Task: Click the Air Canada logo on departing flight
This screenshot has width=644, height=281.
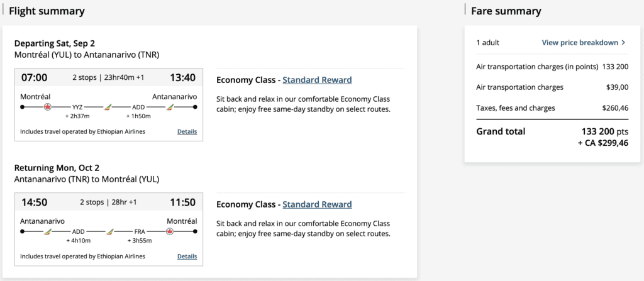Action: [48, 107]
